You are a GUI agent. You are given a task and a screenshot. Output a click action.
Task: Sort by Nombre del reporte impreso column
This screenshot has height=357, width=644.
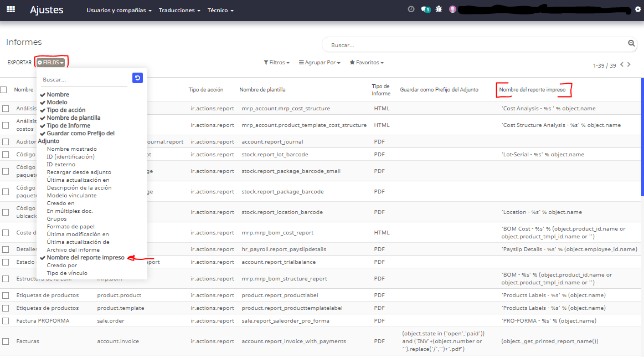pyautogui.click(x=532, y=90)
